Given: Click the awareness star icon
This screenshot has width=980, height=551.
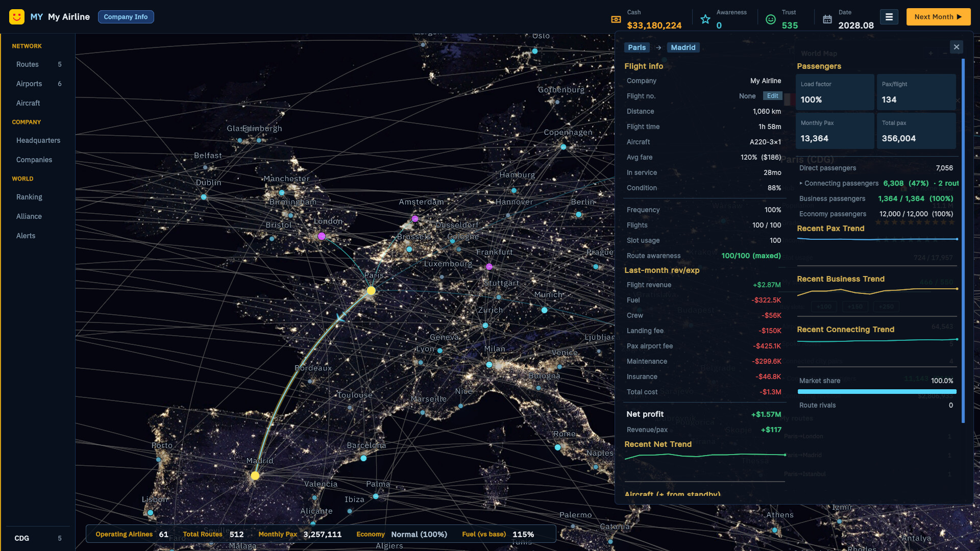Looking at the screenshot, I should tap(705, 19).
